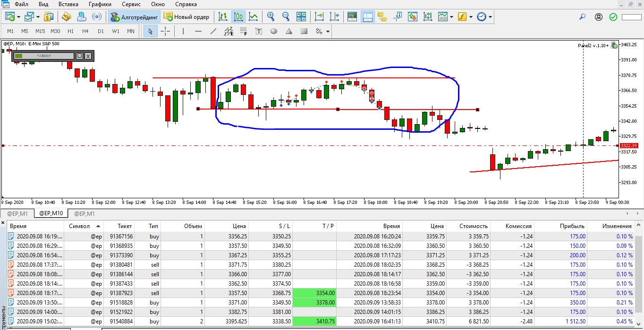This screenshot has width=644, height=330.
Task: Select the ellipse shape tool
Action: pyautogui.click(x=274, y=32)
